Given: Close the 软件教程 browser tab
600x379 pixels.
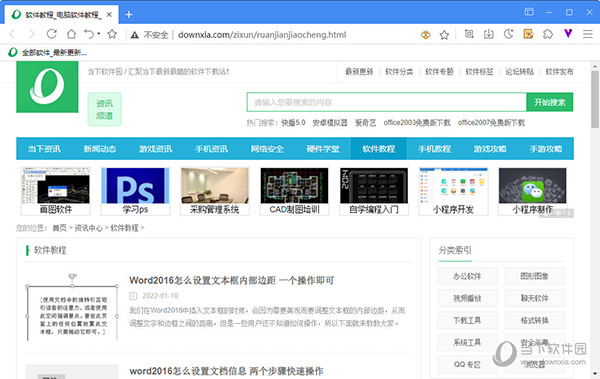Looking at the screenshot, I should [109, 15].
